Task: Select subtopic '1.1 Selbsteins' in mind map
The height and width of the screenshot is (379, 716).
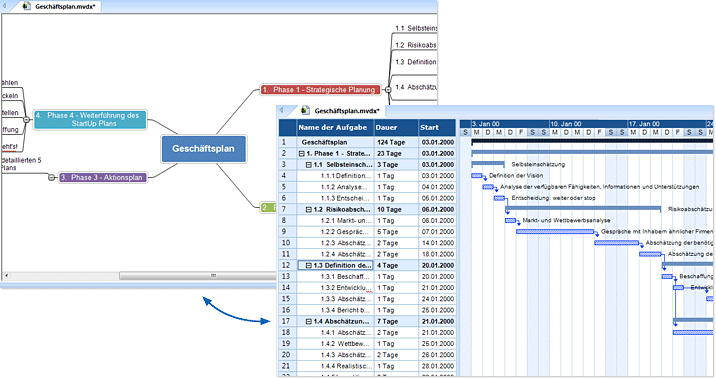Action: click(416, 28)
